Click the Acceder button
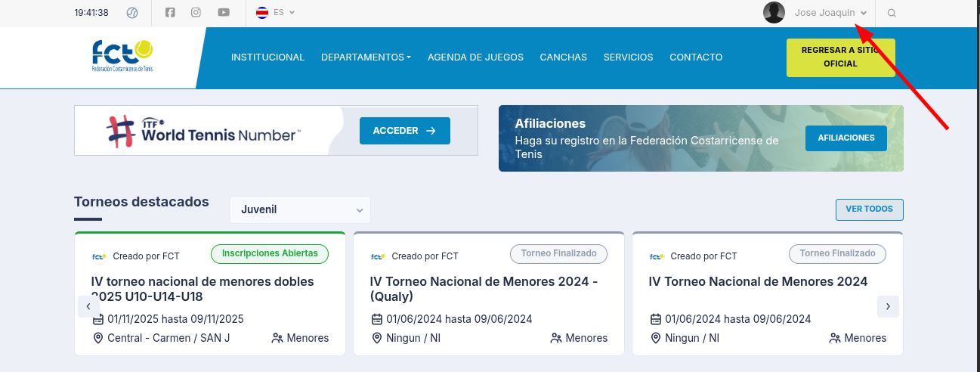This screenshot has width=980, height=372. (404, 131)
